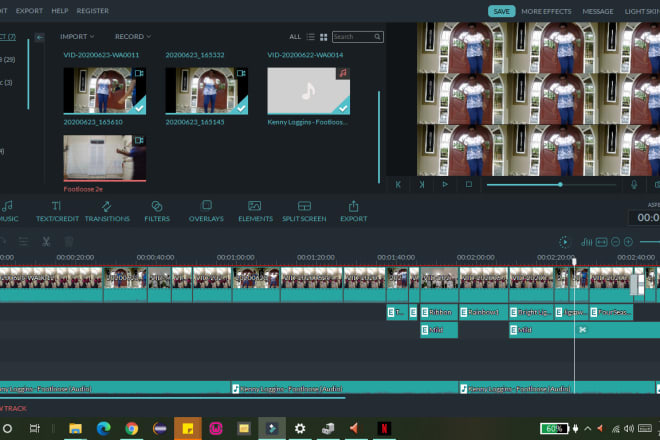Expand the system tray hidden icons chevron

588,429
